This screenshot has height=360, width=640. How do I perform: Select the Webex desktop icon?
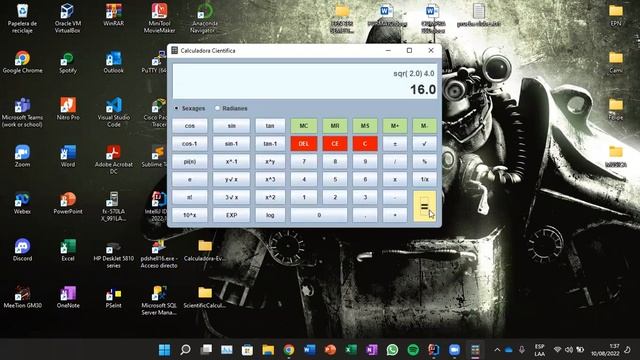(x=22, y=203)
